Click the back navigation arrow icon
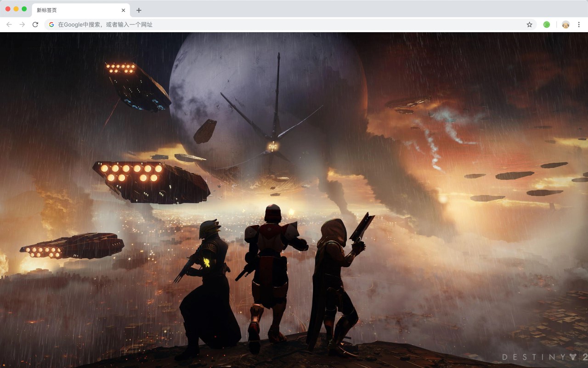The height and width of the screenshot is (368, 588). pyautogui.click(x=8, y=24)
